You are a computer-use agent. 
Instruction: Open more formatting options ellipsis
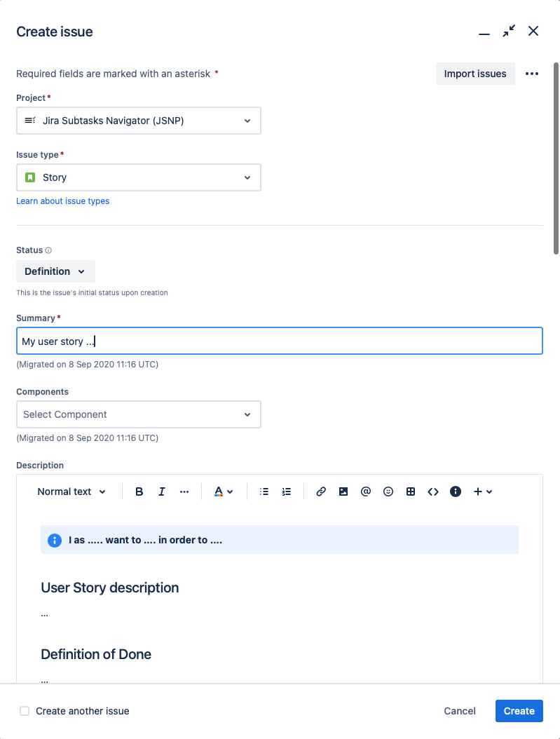coord(184,491)
